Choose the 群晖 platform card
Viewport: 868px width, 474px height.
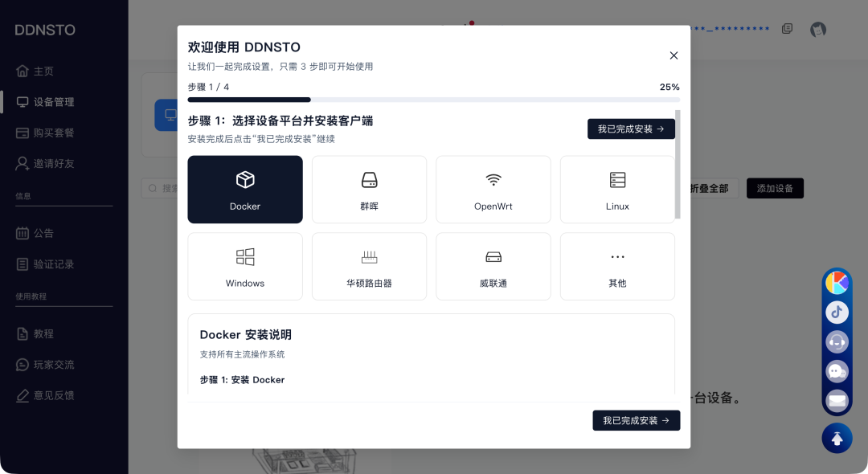tap(369, 189)
